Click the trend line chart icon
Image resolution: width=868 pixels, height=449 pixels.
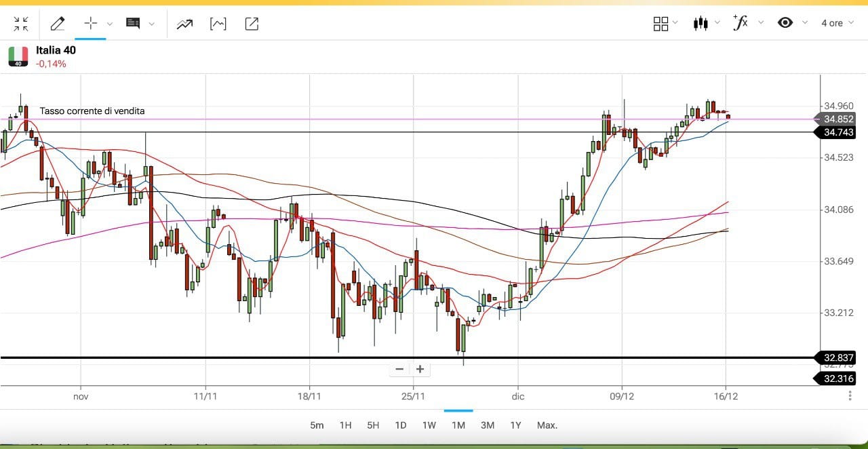(x=184, y=24)
